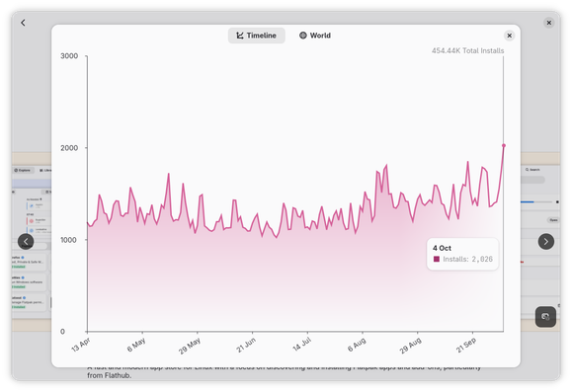
Task: Click the 14 Jul axis label
Action: point(302,345)
